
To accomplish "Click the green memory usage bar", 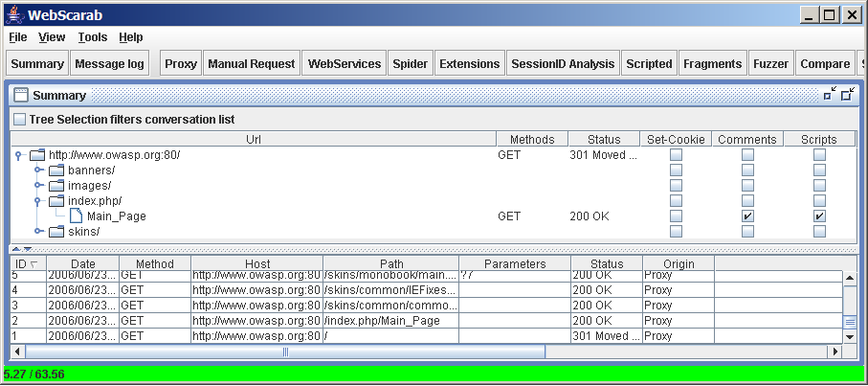I will coord(434,375).
